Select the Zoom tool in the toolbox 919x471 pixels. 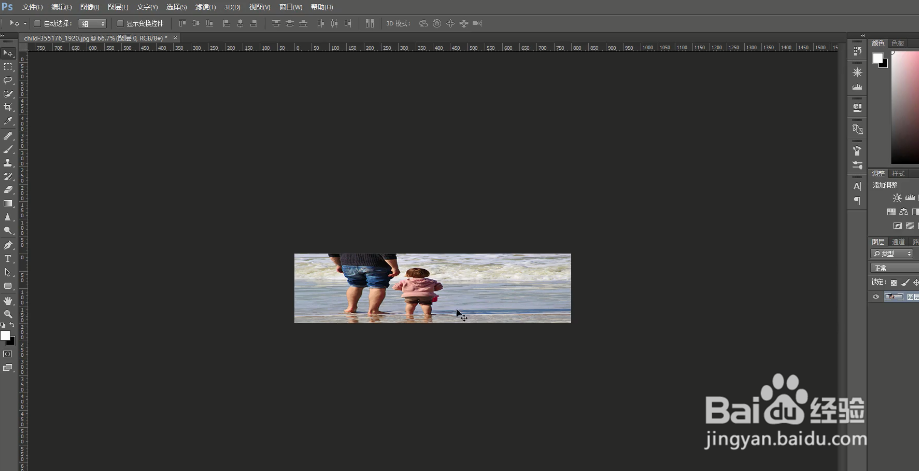coord(8,314)
